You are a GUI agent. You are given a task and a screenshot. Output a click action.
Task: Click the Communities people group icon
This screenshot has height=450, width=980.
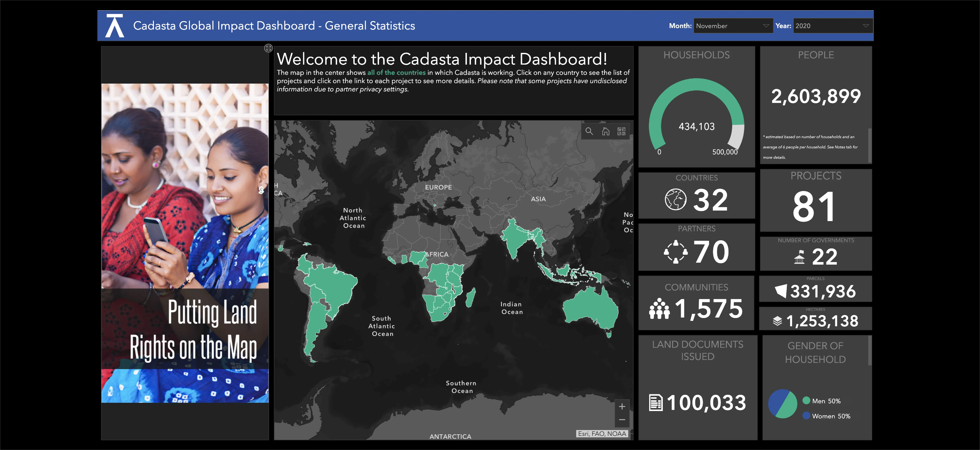tap(659, 308)
